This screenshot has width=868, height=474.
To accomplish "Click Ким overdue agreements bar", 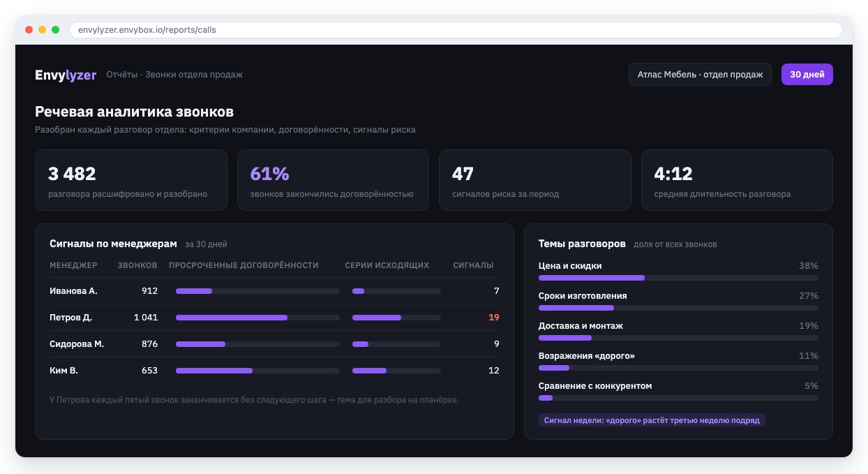I will pyautogui.click(x=257, y=371).
